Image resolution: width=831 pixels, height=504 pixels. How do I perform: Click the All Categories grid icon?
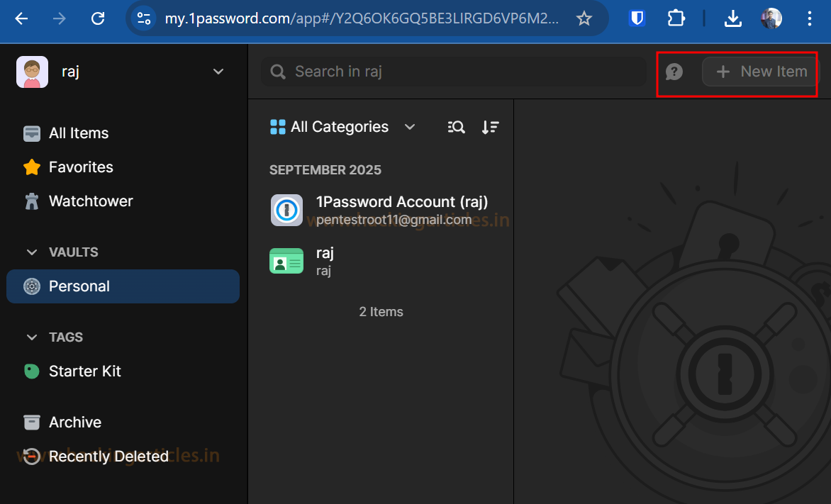[x=278, y=127]
